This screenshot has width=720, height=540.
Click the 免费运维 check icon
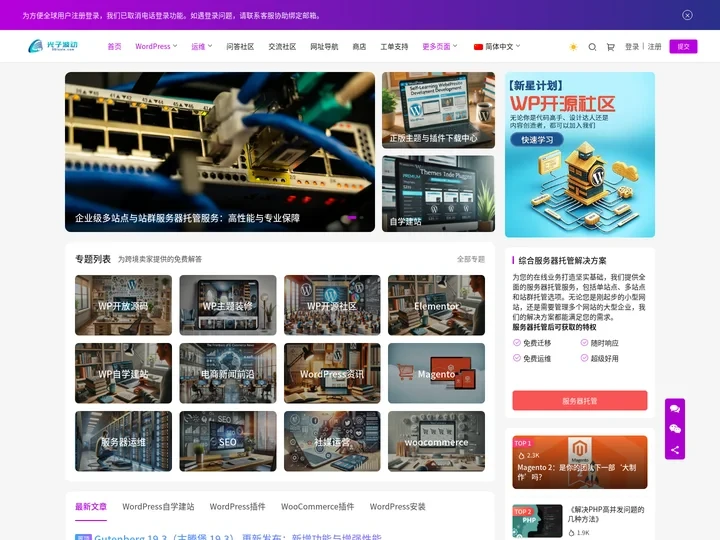[x=517, y=358]
